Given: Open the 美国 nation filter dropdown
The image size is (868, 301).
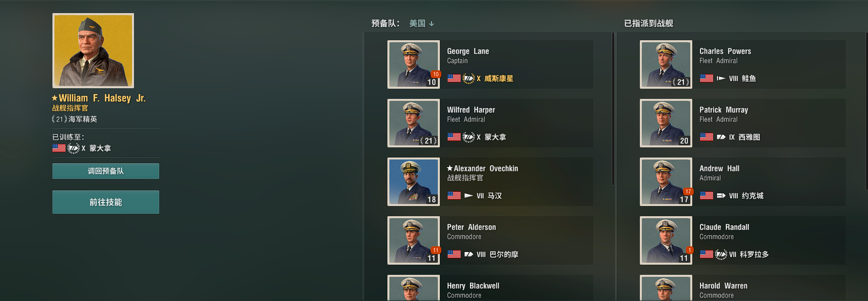Looking at the screenshot, I should pos(421,23).
